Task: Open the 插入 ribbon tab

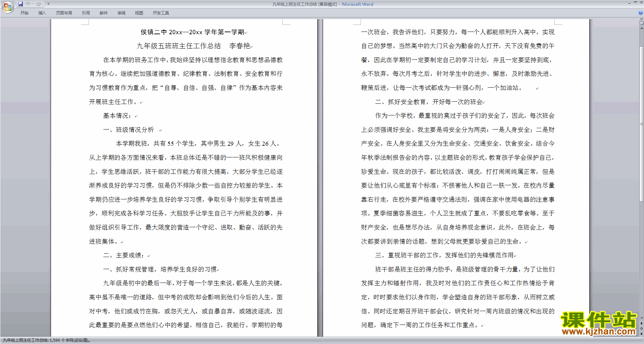Action: (x=42, y=13)
